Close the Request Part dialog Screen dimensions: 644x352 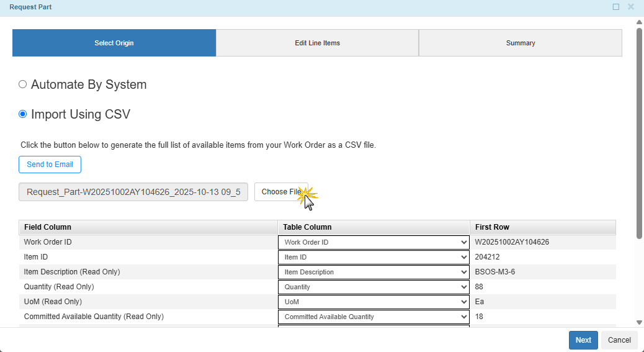pyautogui.click(x=630, y=7)
